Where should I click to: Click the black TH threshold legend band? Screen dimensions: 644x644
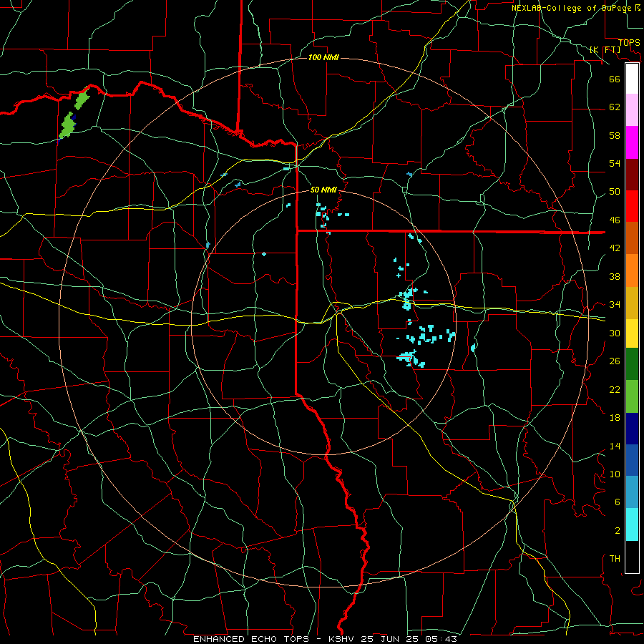click(x=632, y=557)
